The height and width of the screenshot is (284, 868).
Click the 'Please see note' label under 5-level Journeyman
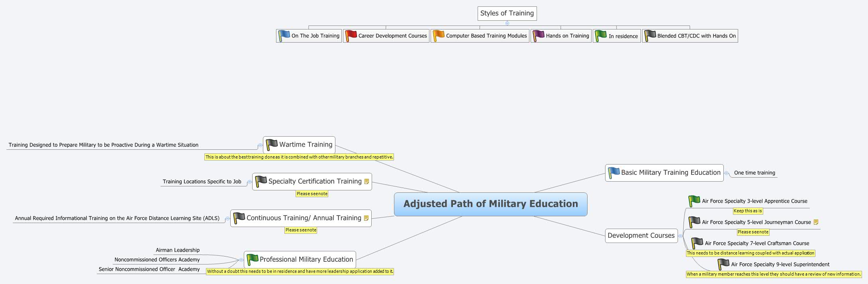[753, 232]
